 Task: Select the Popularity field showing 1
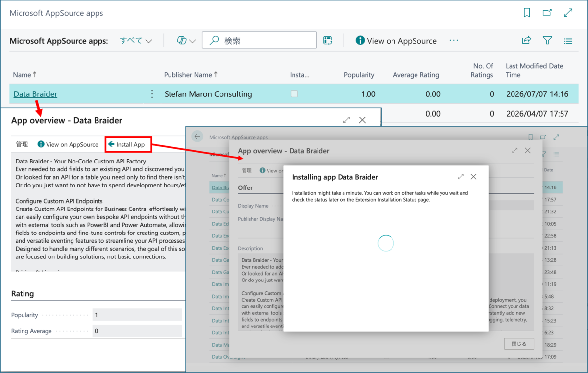pyautogui.click(x=137, y=315)
